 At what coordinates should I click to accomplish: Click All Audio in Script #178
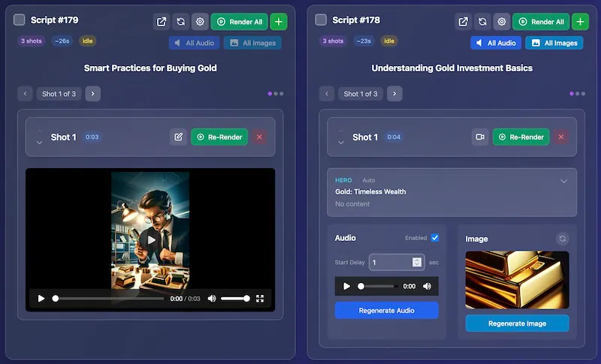[x=496, y=43]
